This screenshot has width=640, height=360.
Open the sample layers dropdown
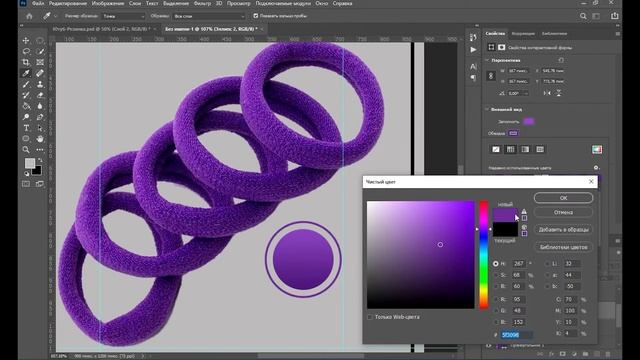[208, 16]
